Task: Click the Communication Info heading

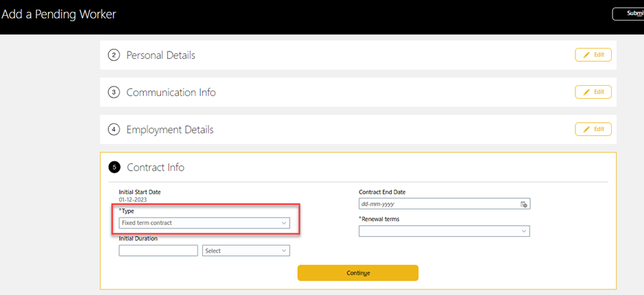Action: [x=171, y=93]
